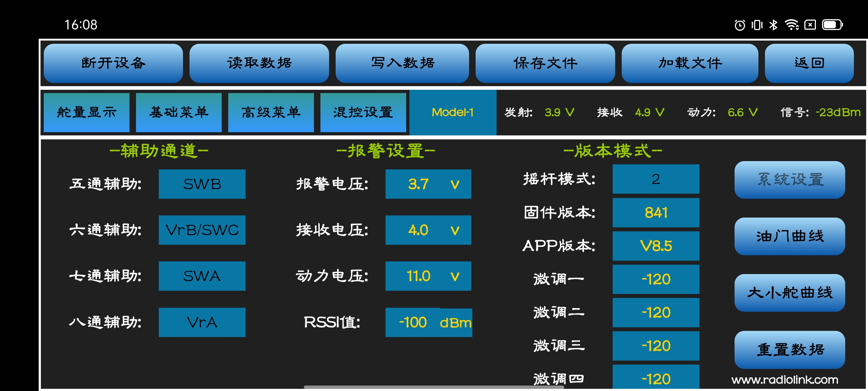
Task: Open 五通辅助 SWB channel selector
Action: 202,184
